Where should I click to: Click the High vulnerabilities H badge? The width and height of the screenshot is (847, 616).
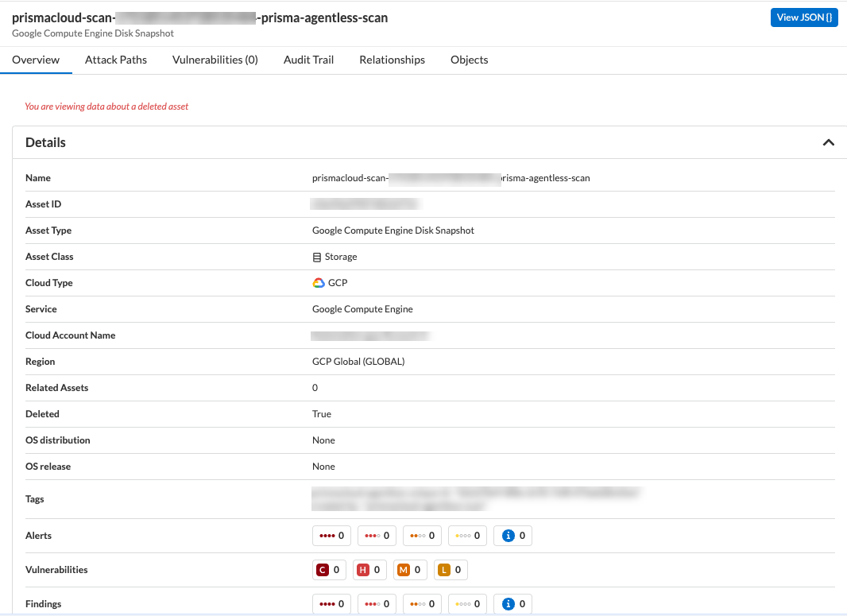click(x=369, y=570)
